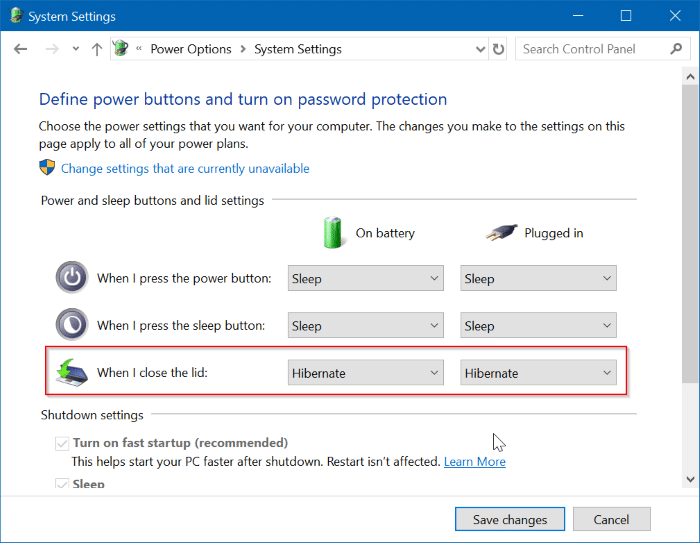
Task: Click System Settings breadcrumb item
Action: 298,49
